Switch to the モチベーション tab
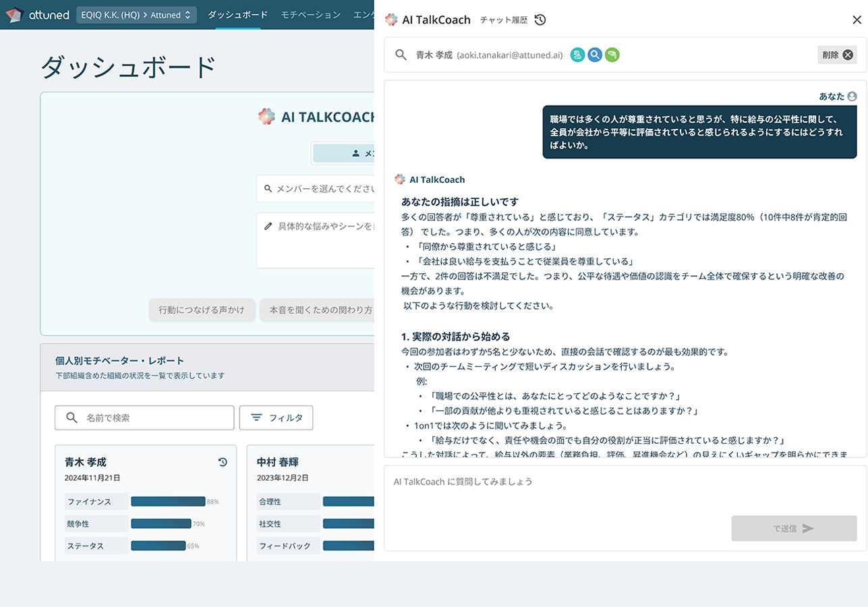The image size is (868, 607). (x=312, y=14)
